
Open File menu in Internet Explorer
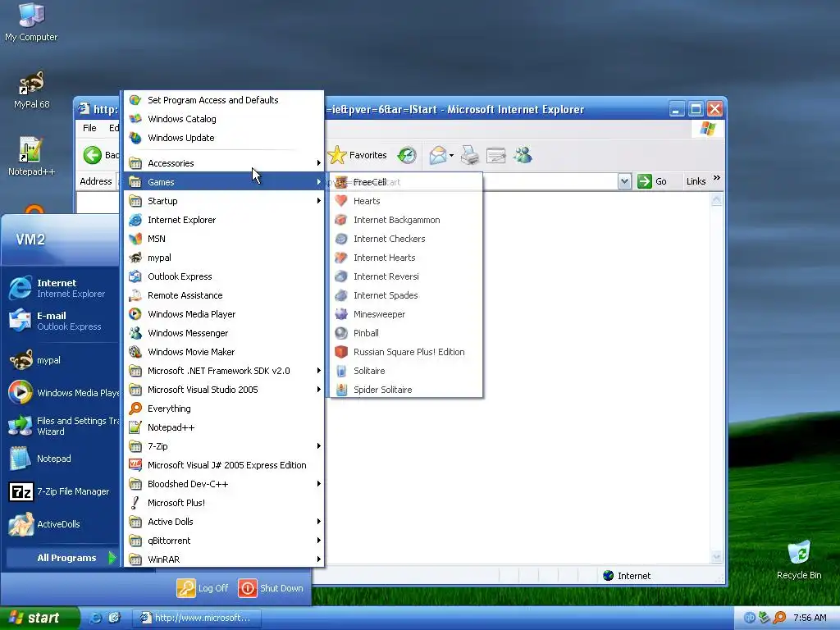89,128
